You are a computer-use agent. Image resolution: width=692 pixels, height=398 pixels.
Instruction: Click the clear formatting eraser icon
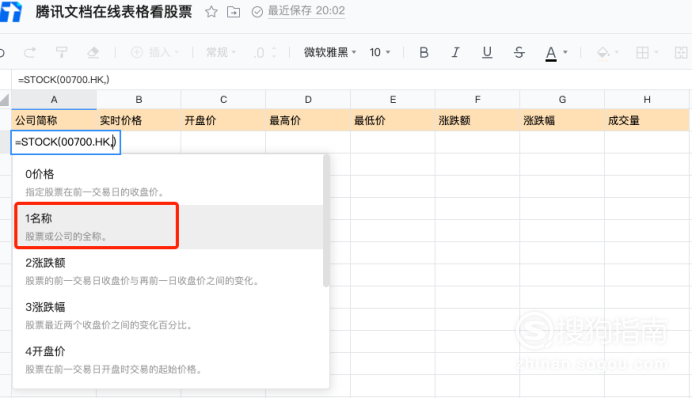pos(93,53)
